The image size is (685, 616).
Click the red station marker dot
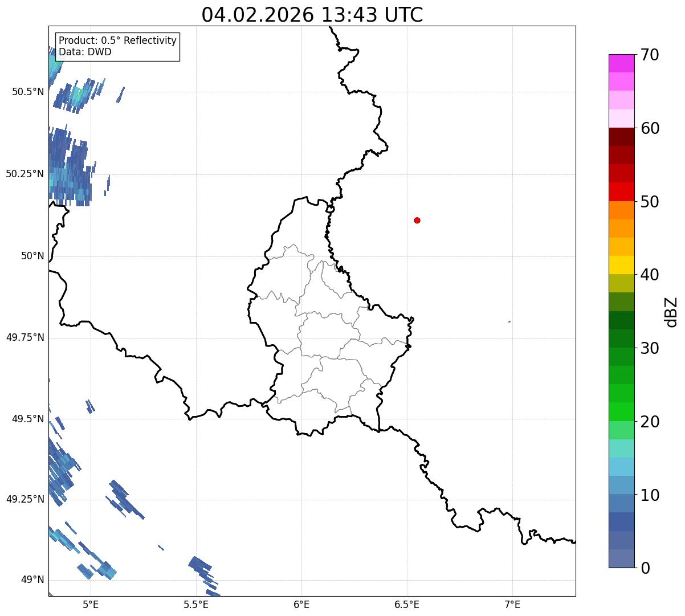click(417, 221)
